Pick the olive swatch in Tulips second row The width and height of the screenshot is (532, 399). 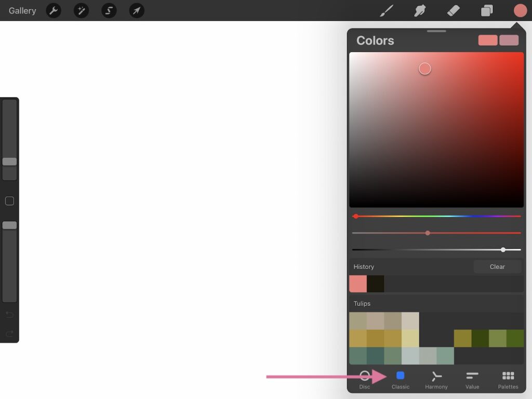click(x=463, y=338)
